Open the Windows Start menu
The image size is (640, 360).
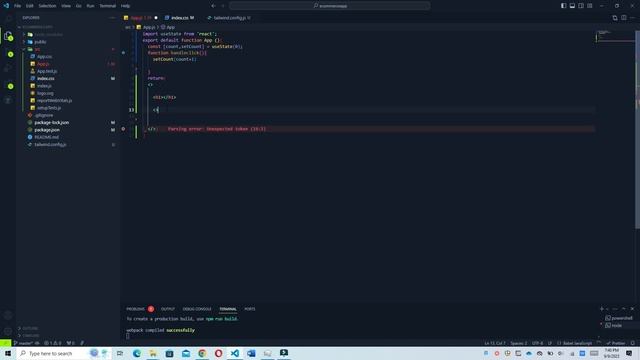[x=8, y=353]
